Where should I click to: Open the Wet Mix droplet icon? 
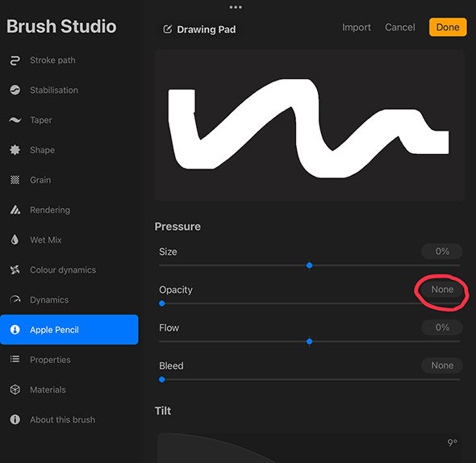[x=15, y=240]
